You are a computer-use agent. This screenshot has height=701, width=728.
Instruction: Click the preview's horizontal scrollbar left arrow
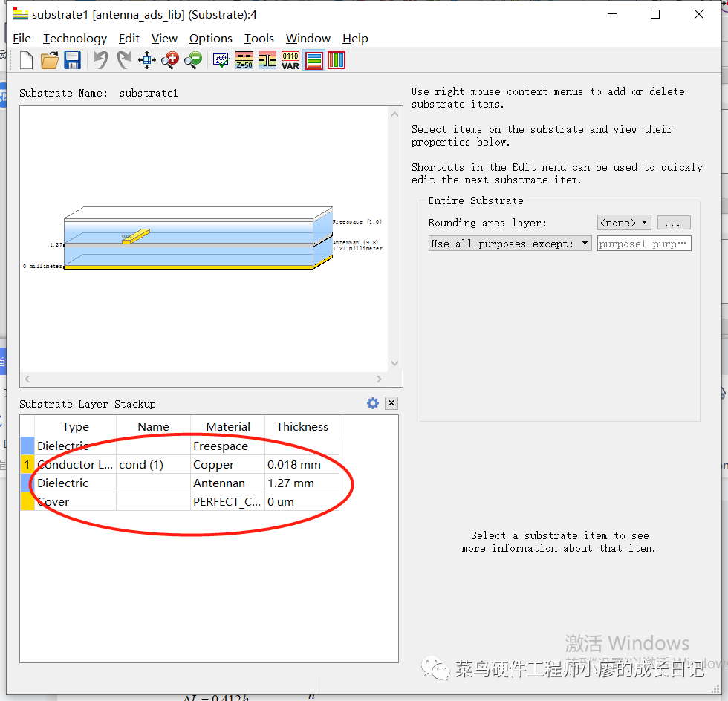(27, 379)
